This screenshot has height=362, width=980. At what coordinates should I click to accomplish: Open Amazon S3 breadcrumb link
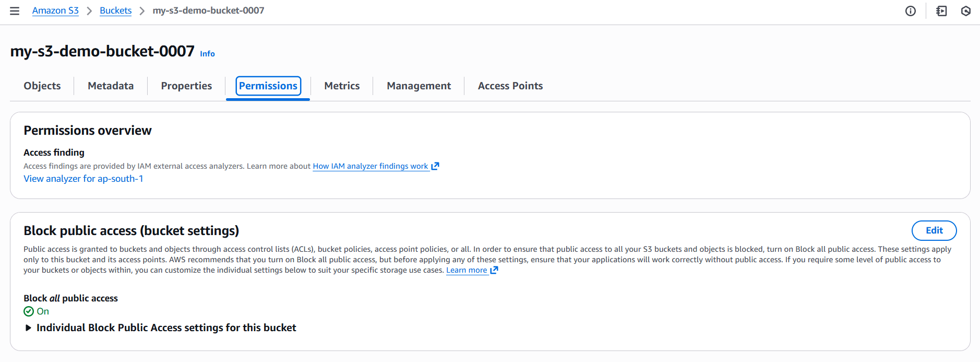click(x=55, y=10)
